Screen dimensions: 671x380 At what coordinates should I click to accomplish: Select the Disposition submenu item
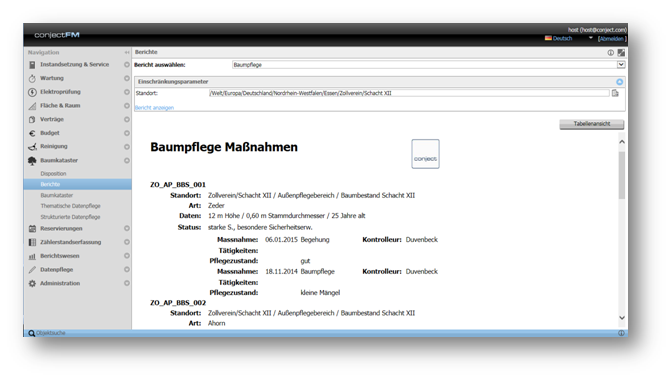click(x=53, y=173)
